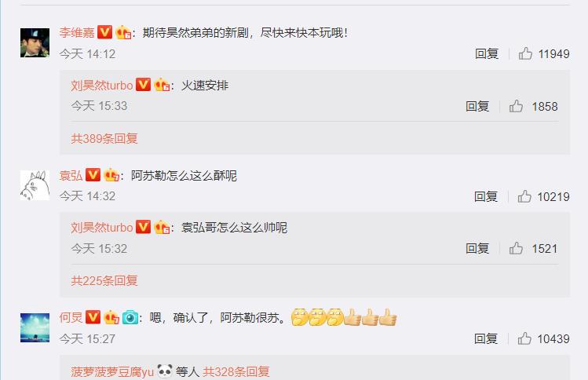Open the 菠萝菠萝豆腐yu user link
The width and height of the screenshot is (588, 380).
112,371
